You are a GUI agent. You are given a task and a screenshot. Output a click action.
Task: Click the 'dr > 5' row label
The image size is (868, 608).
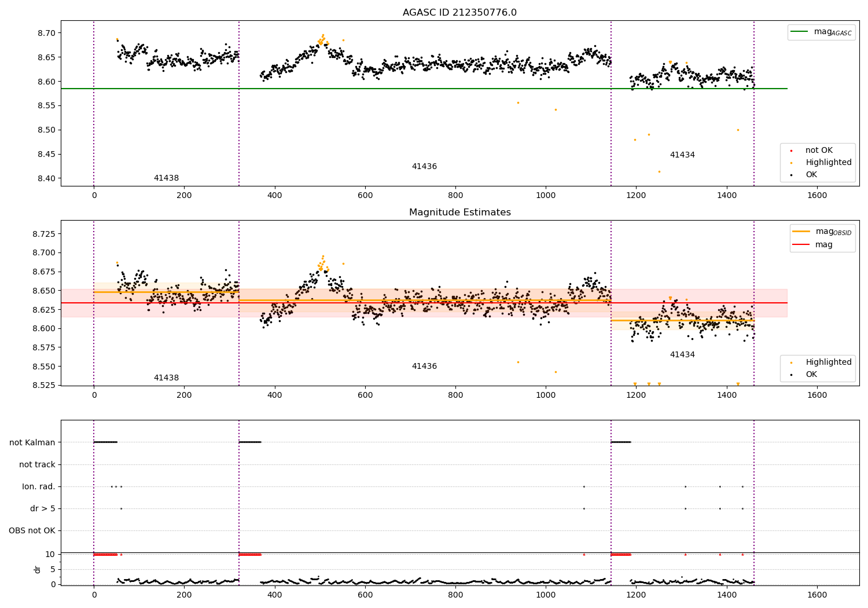43,509
